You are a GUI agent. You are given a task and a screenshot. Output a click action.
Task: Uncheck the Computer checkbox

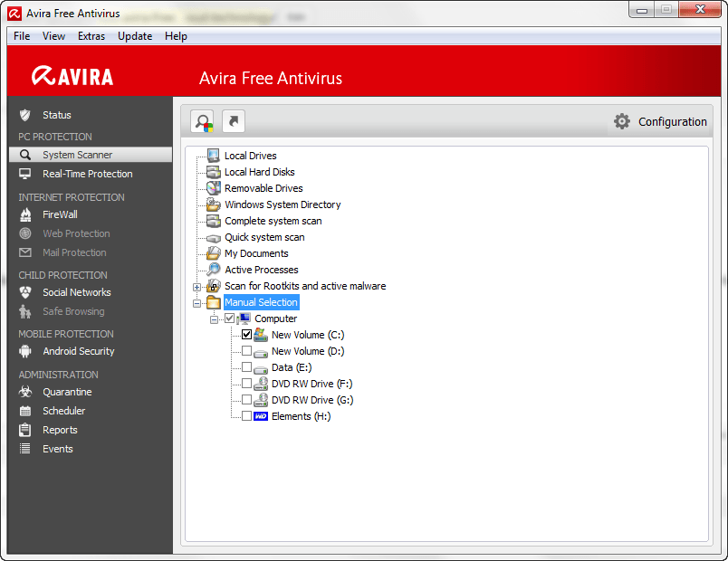coord(230,319)
